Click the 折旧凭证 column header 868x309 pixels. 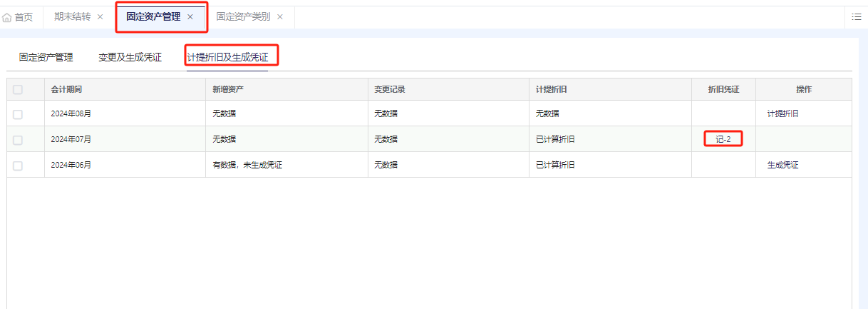pos(723,89)
